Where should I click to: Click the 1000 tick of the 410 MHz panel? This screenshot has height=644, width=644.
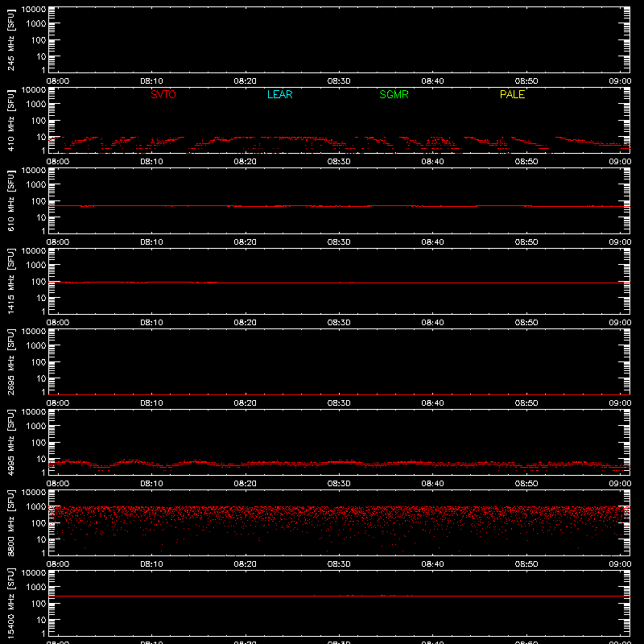(x=36, y=105)
